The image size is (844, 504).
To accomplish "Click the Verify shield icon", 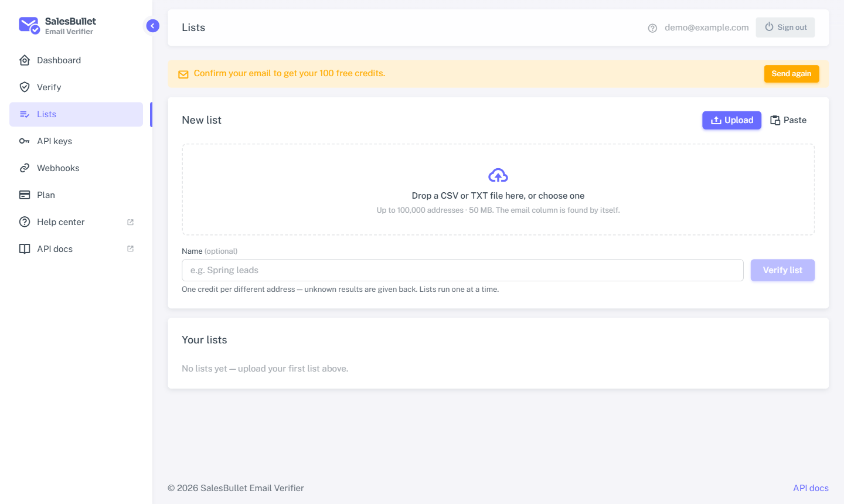I will [25, 87].
